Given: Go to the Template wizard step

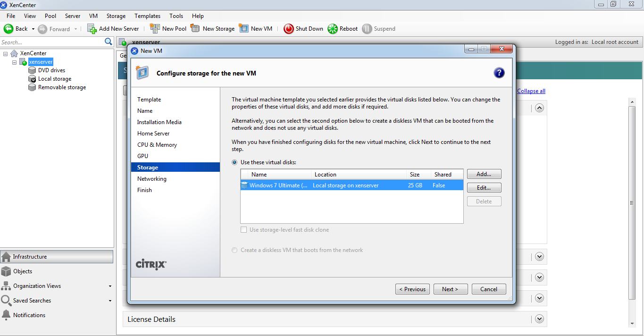Looking at the screenshot, I should (x=149, y=100).
